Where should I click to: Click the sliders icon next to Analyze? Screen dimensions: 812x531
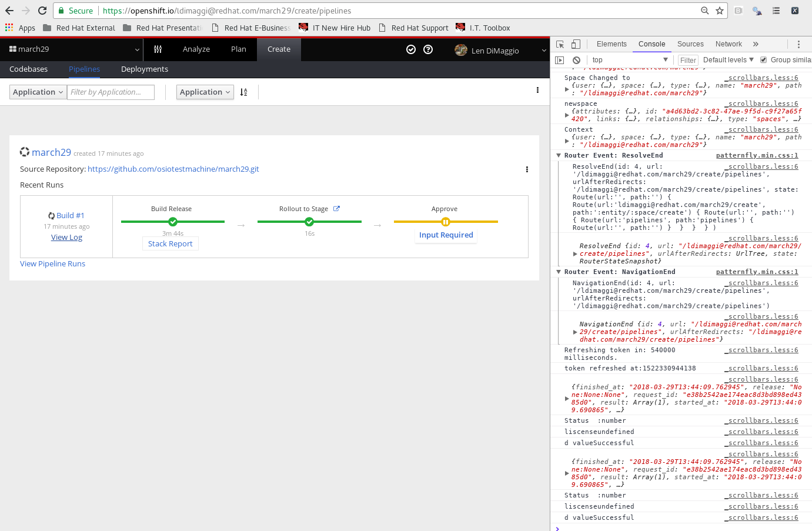[158, 49]
